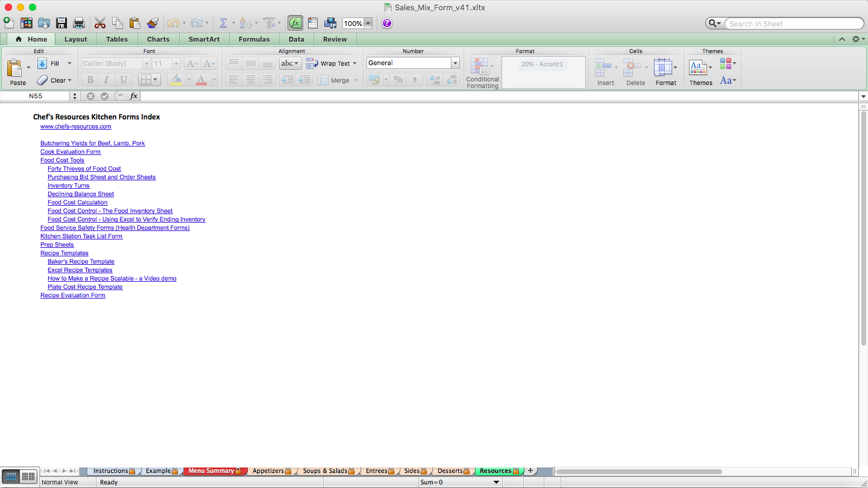Select the Cut scissors tool
868x488 pixels.
click(100, 22)
